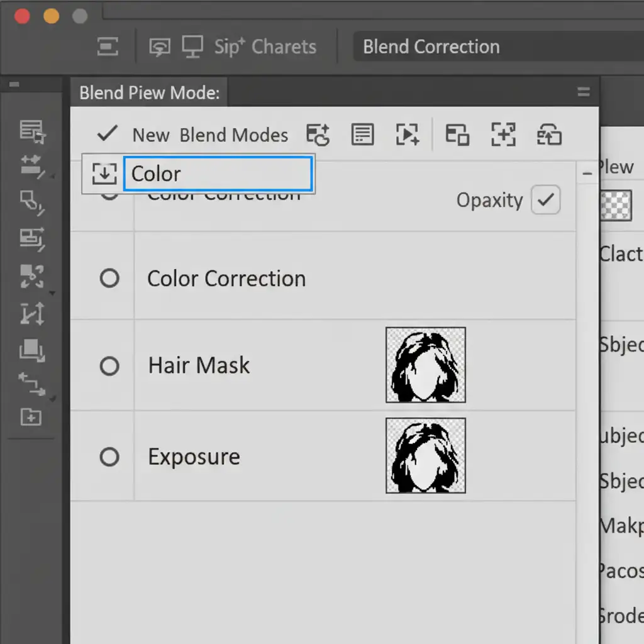Click the new folder icon in left sidebar
The image size is (644, 644).
coord(31,416)
